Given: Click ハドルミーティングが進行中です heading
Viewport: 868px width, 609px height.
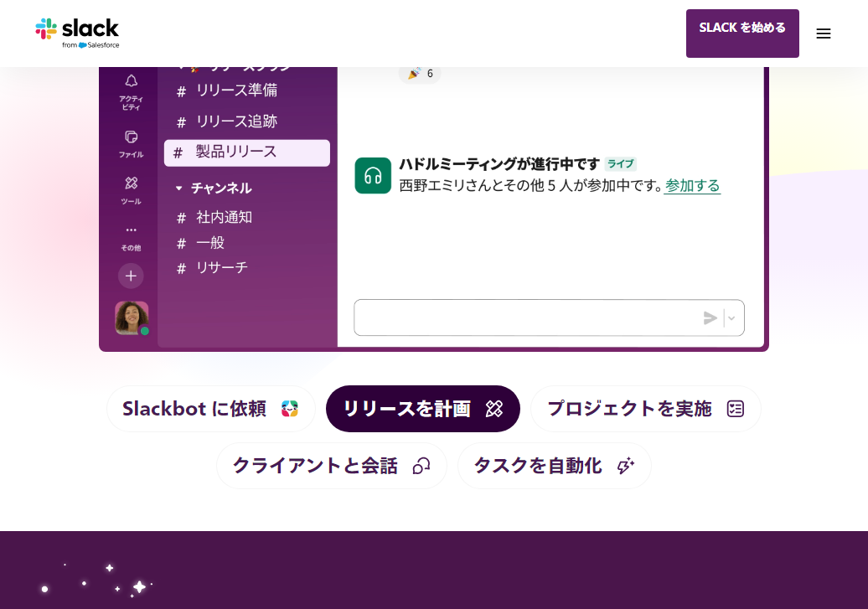Looking at the screenshot, I should (499, 164).
